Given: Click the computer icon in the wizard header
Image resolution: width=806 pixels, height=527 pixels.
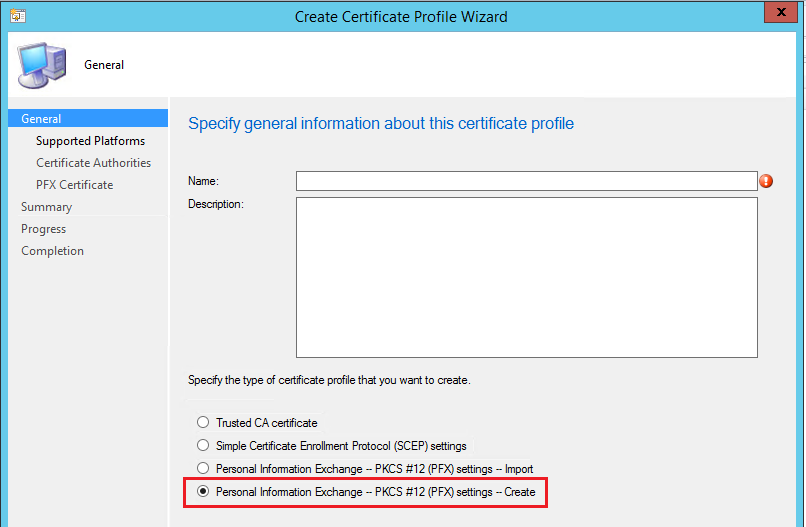Looking at the screenshot, I should tap(43, 64).
